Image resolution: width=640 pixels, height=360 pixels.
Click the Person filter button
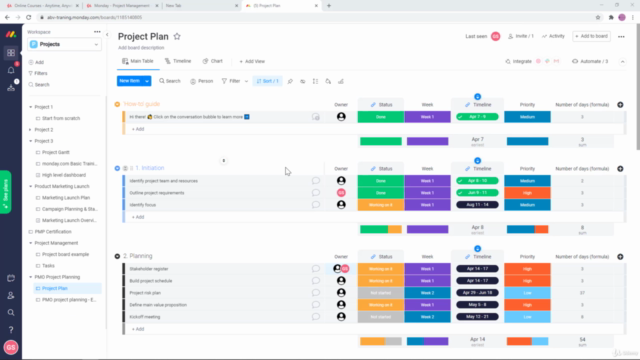click(202, 81)
